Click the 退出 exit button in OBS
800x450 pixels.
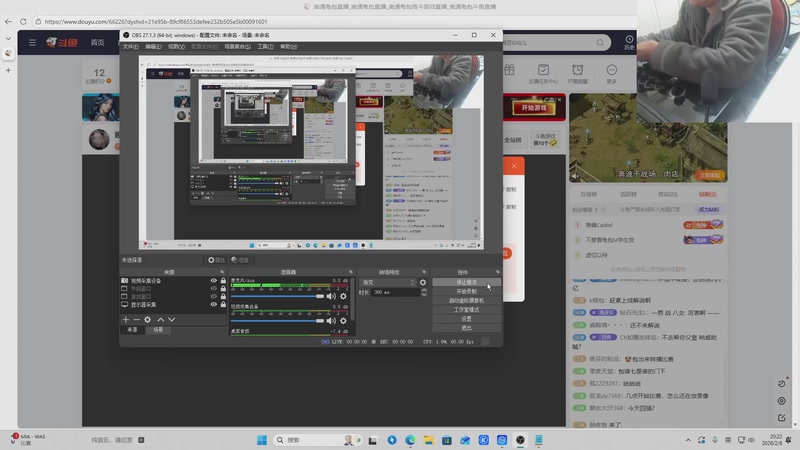coord(466,328)
